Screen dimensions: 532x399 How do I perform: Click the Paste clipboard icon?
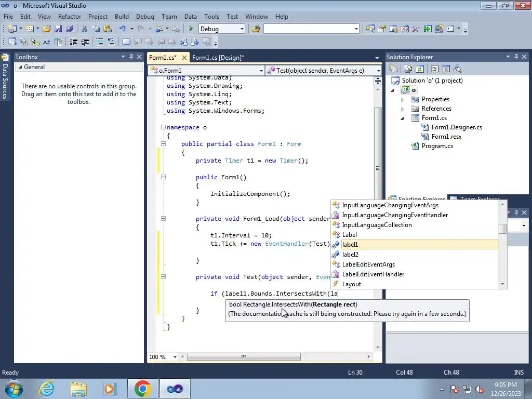tap(108, 29)
